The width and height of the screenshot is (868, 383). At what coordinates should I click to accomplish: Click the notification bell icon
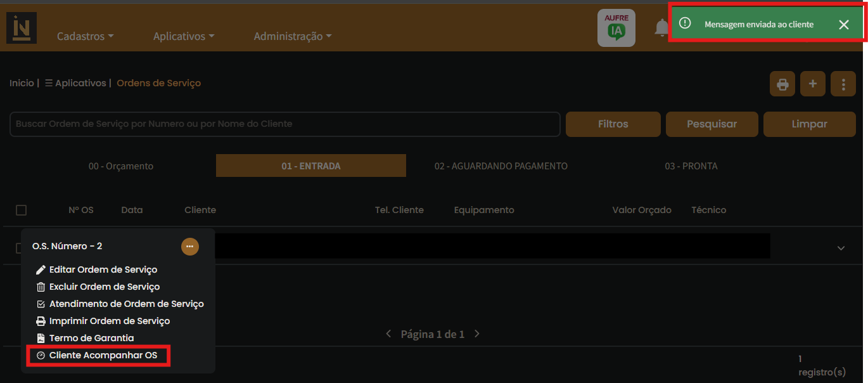[x=661, y=28]
